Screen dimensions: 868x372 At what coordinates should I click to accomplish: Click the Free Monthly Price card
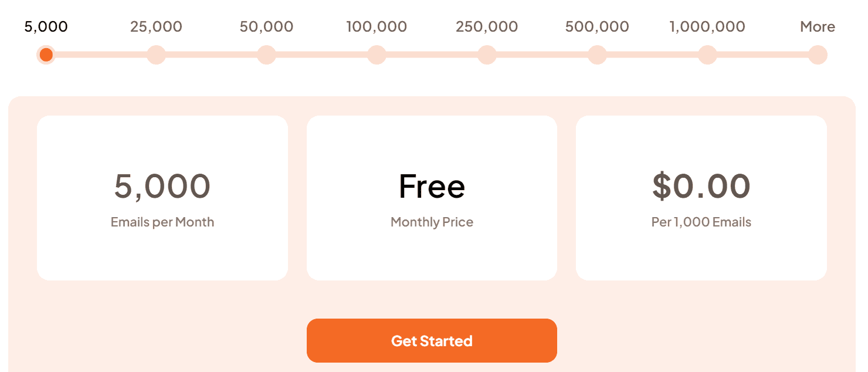point(432,197)
